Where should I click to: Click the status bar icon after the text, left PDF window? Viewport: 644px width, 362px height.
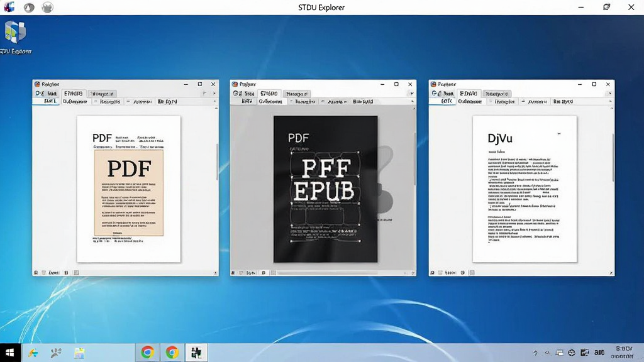(x=66, y=273)
